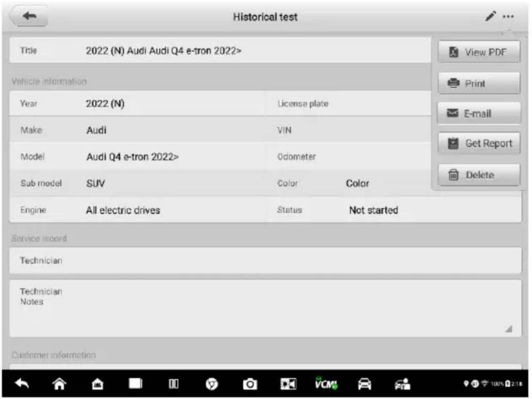Choose Get Report menu entry

pyautogui.click(x=479, y=143)
